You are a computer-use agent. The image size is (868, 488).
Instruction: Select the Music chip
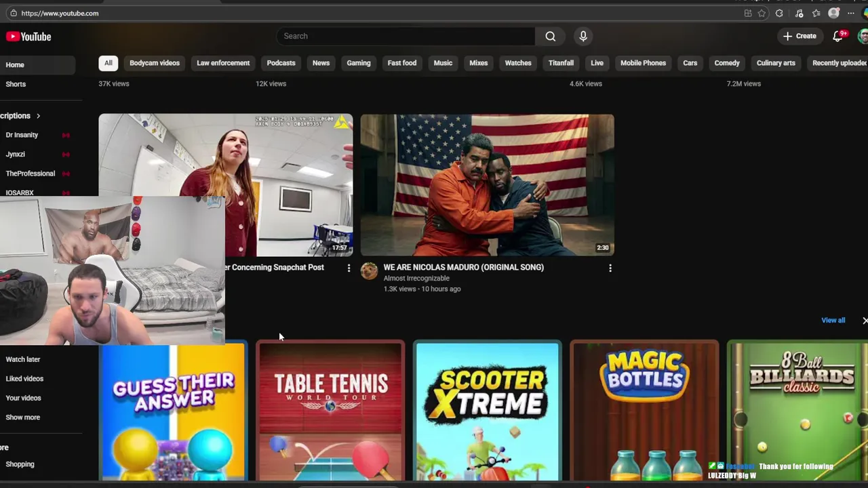(x=443, y=63)
